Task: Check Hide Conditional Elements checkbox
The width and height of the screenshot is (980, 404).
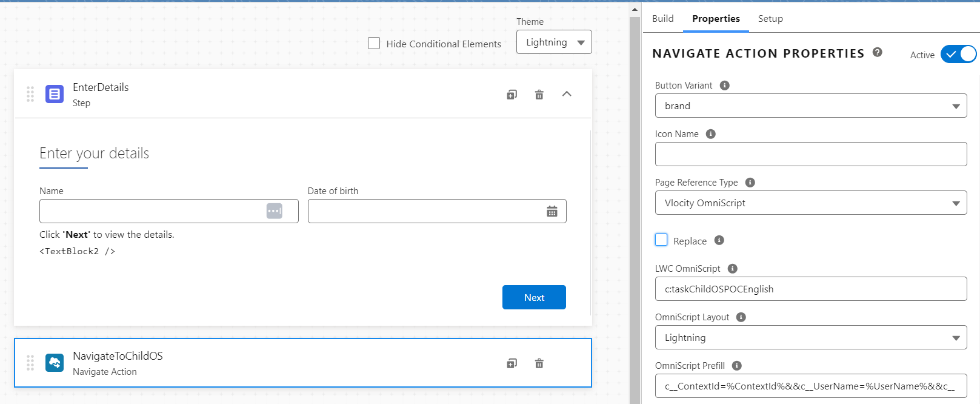Action: (x=374, y=44)
